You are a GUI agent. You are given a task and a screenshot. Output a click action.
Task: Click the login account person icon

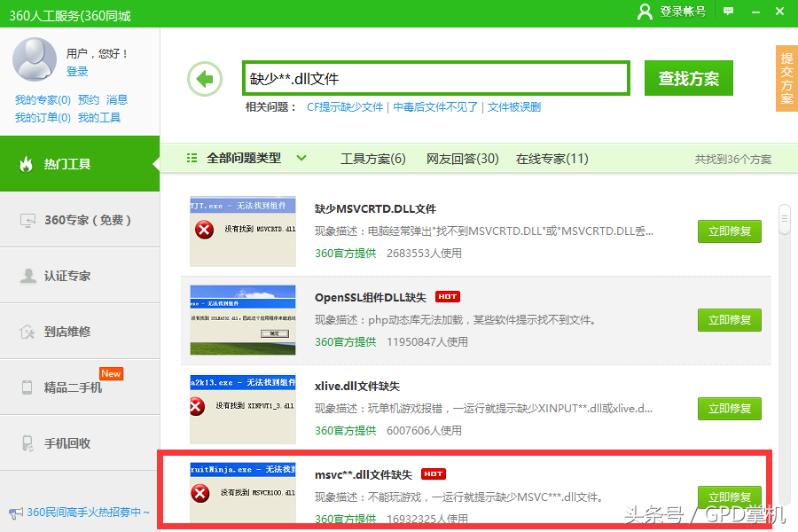click(645, 12)
